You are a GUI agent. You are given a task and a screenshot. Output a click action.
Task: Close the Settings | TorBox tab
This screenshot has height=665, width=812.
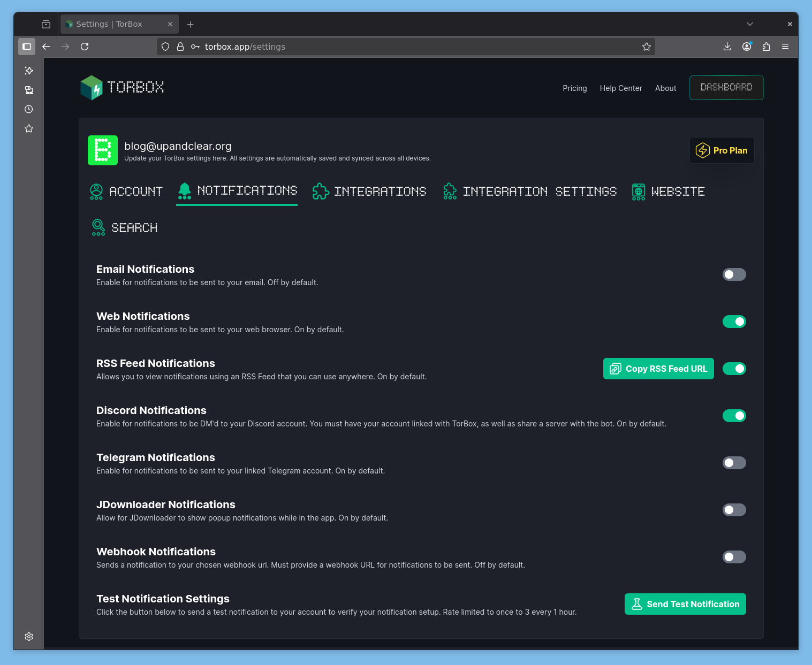click(x=170, y=24)
